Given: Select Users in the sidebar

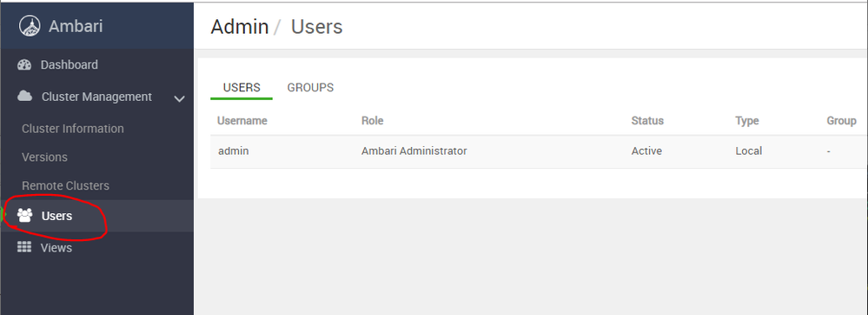Looking at the screenshot, I should click(x=56, y=216).
